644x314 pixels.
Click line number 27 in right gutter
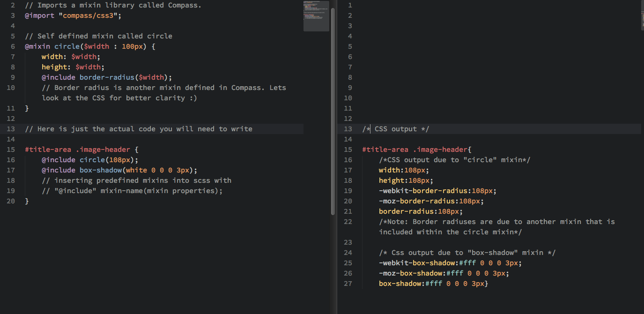tap(348, 284)
